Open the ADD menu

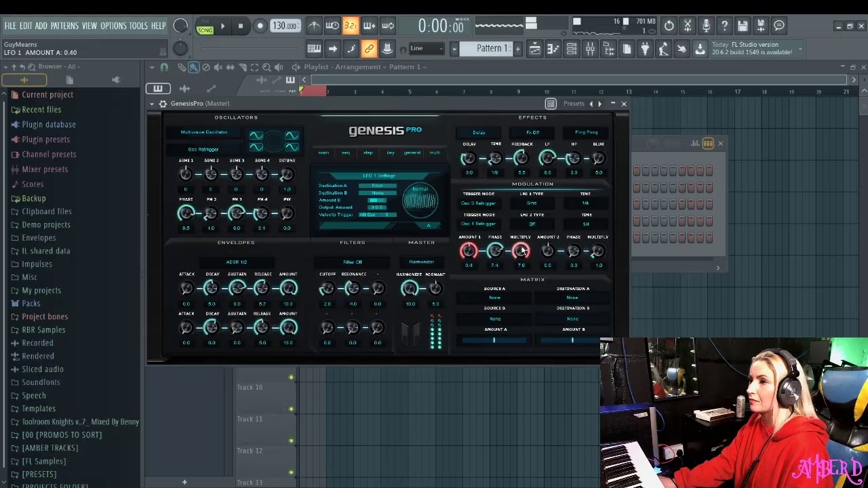tap(41, 26)
